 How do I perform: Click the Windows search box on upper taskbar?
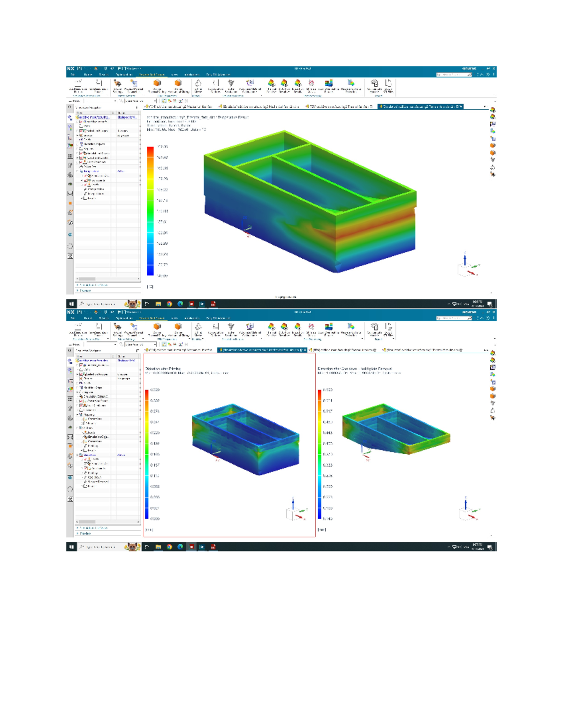tap(101, 304)
